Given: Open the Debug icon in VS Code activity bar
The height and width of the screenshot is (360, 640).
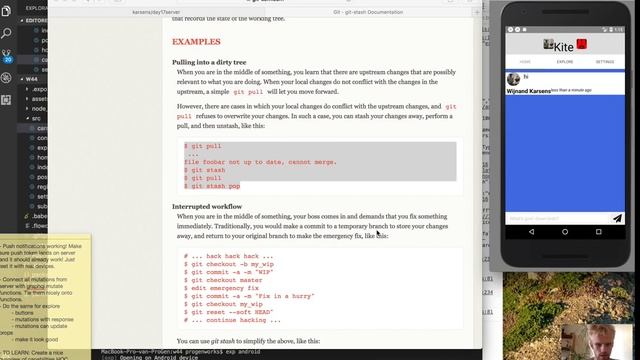Looking at the screenshot, I should (x=6, y=78).
